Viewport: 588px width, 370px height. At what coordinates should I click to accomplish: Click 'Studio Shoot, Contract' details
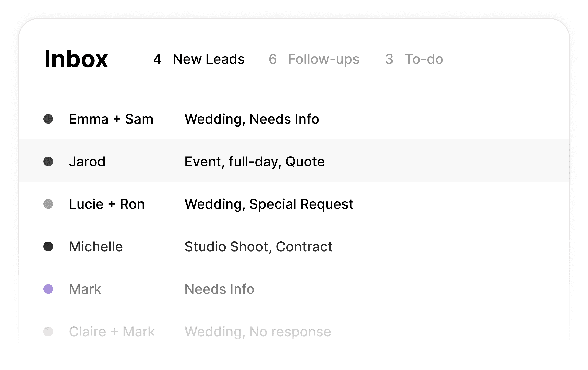[258, 247]
